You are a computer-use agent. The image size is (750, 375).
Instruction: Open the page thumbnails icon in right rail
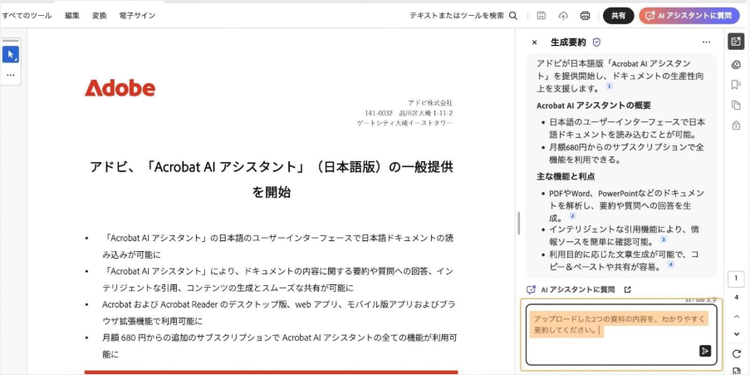click(x=736, y=105)
